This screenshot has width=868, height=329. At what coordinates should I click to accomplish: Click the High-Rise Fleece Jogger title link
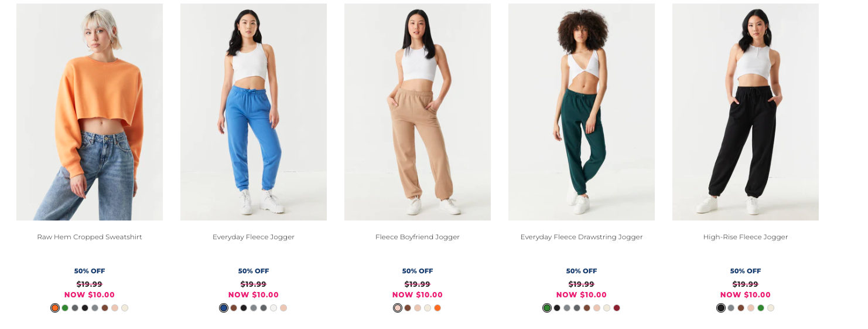(x=746, y=237)
